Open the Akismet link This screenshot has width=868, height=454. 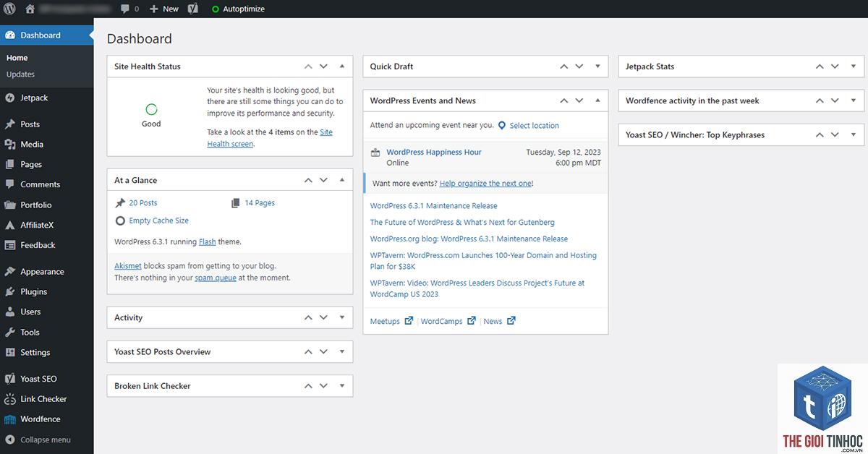click(x=128, y=266)
